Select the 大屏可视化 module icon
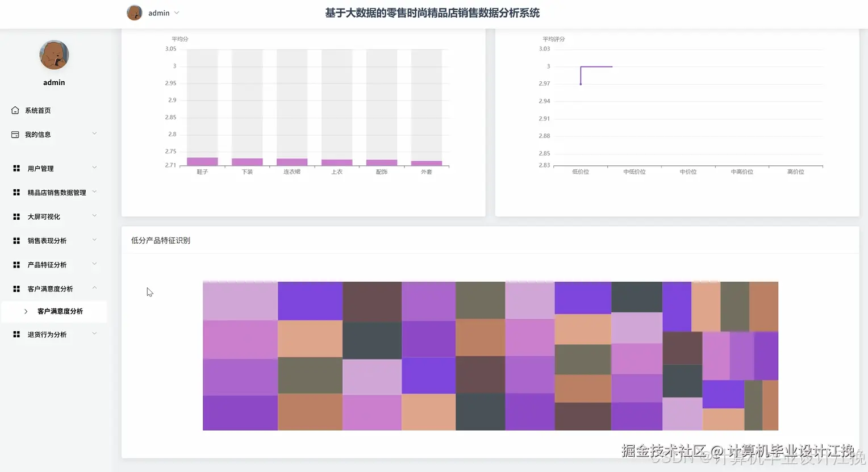 (x=16, y=216)
